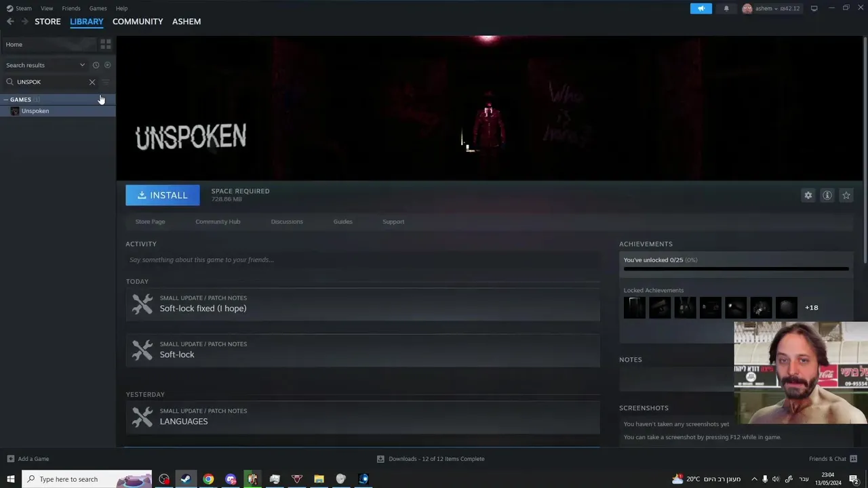The image size is (868, 488).
Task: Open the View menu
Action: point(47,8)
